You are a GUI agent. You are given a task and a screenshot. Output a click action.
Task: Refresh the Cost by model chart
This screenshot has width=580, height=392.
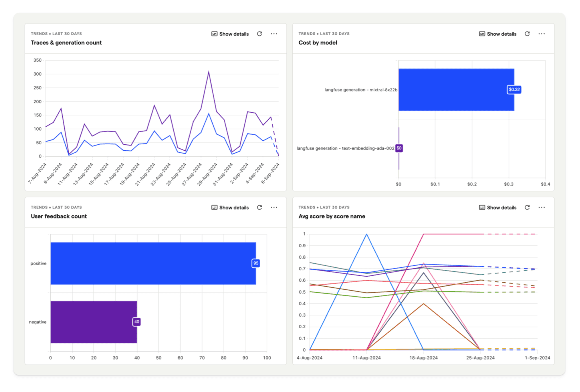point(528,34)
